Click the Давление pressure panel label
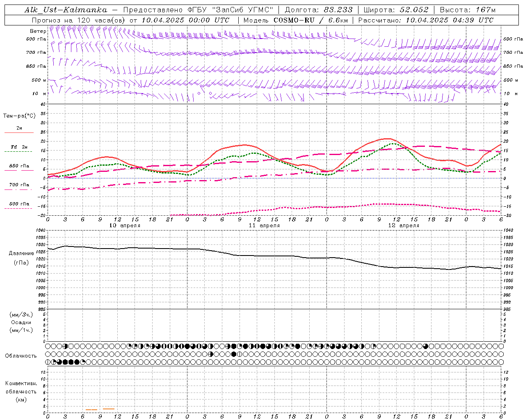The width and height of the screenshot is (525, 420). point(21,253)
